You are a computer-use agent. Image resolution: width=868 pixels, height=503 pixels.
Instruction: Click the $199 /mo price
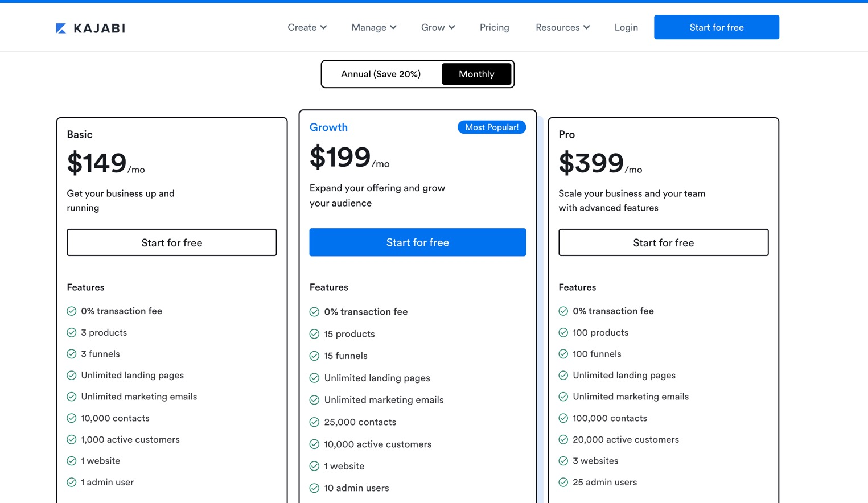(x=349, y=158)
